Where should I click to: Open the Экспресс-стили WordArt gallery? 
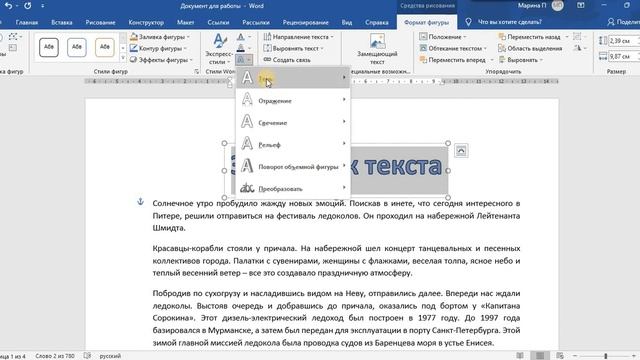coord(219,49)
